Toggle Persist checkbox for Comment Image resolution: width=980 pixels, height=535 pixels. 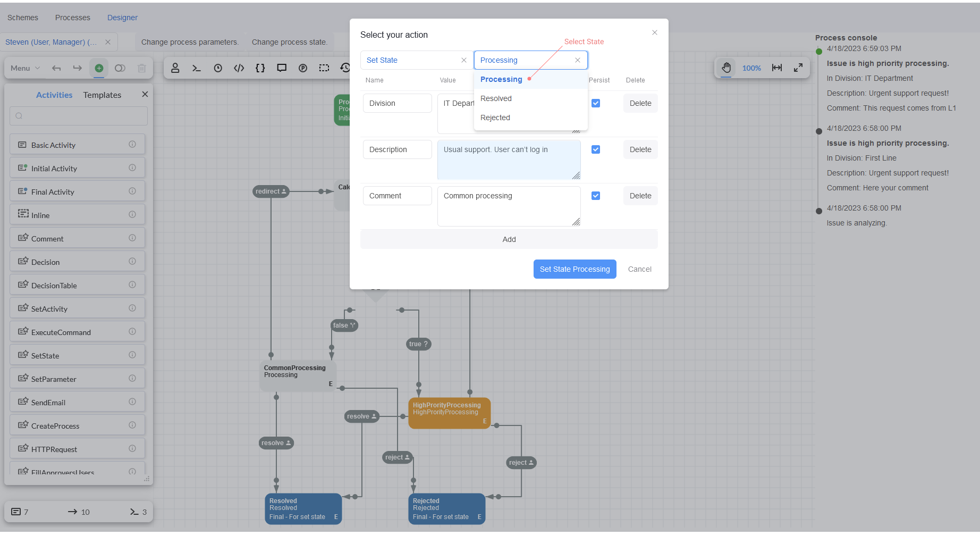tap(596, 196)
